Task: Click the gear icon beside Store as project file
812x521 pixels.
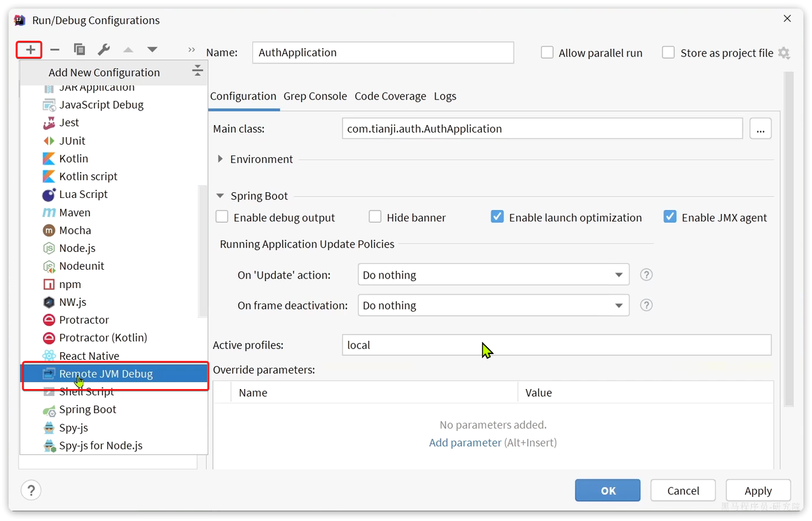Action: pyautogui.click(x=784, y=53)
